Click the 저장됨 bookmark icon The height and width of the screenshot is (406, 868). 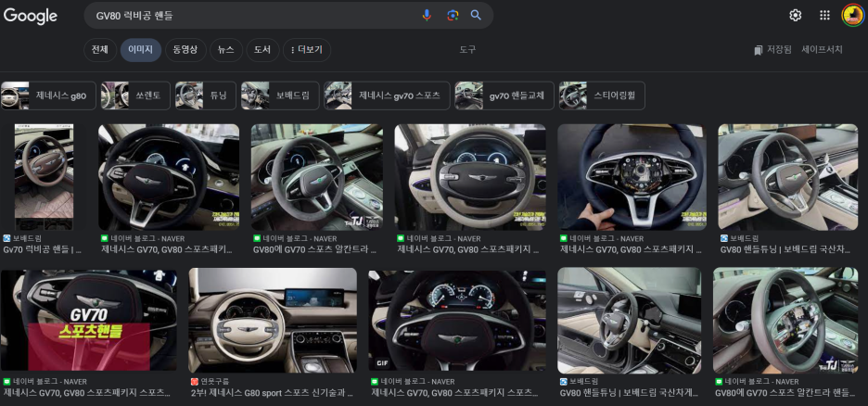pos(759,50)
